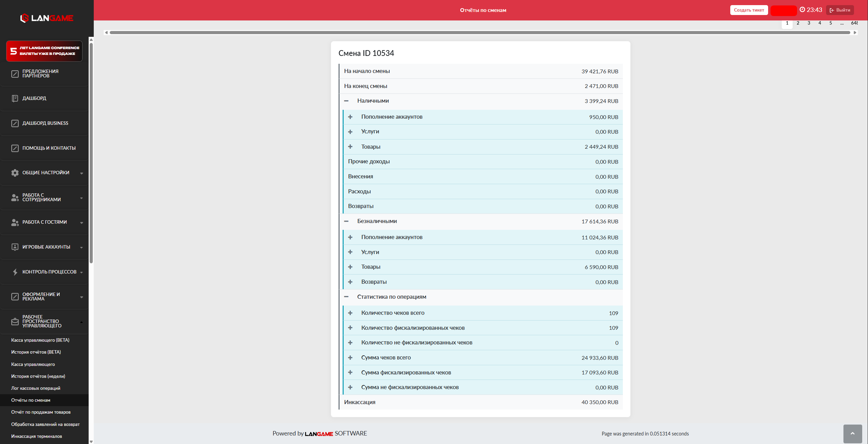Expand the Сумма чеков всего row
Screen dimensions: 868x444
pos(350,358)
